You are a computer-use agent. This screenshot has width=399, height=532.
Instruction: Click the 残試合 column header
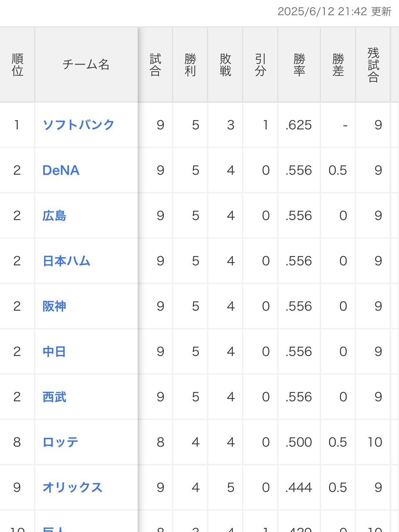tap(373, 65)
